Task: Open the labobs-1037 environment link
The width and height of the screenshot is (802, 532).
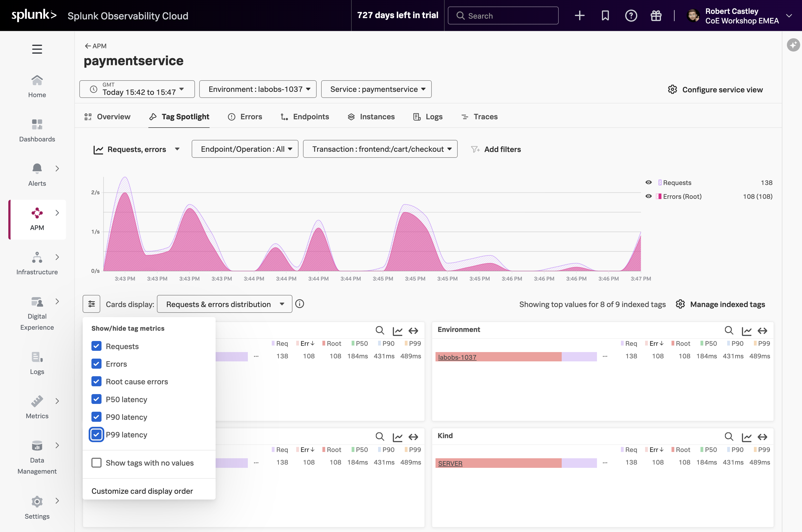Action: (x=457, y=357)
